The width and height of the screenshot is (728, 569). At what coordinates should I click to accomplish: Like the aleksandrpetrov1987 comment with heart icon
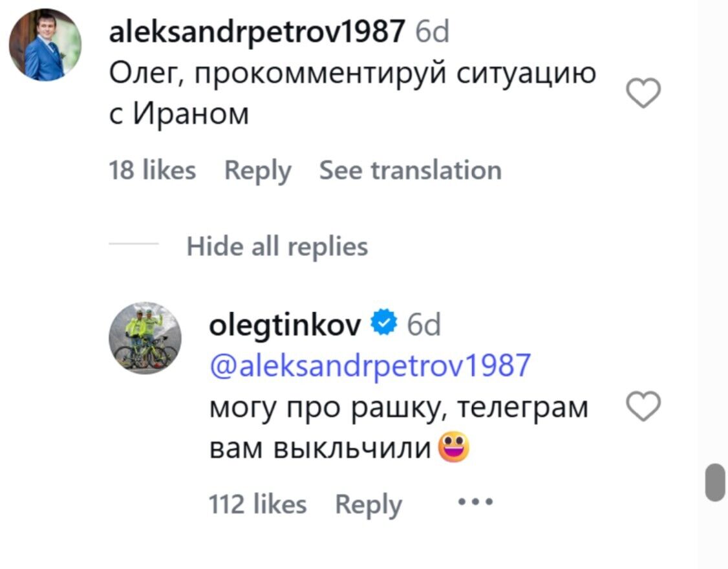coord(645,94)
